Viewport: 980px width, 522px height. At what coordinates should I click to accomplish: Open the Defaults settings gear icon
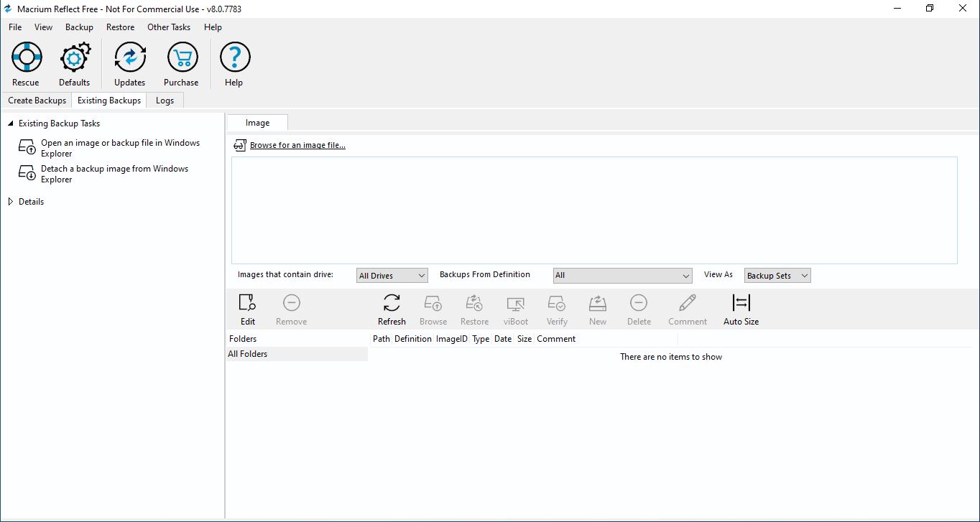pyautogui.click(x=75, y=57)
